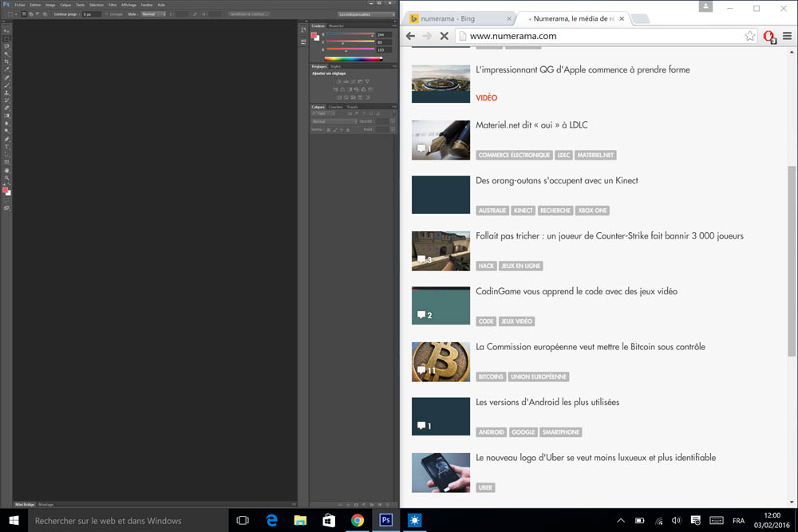Open the Couleur panel flyout menu

[x=394, y=26]
